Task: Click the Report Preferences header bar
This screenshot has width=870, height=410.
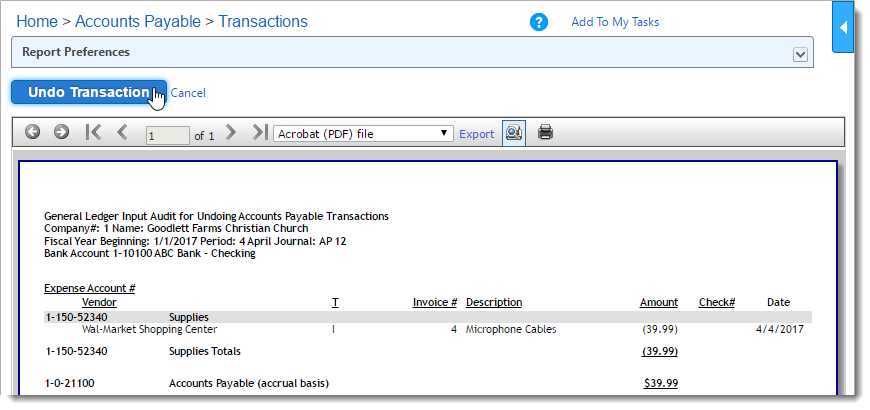Action: pos(400,52)
